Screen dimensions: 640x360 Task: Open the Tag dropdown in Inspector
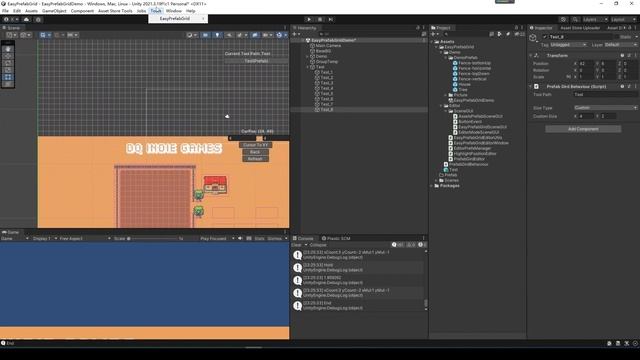click(569, 44)
